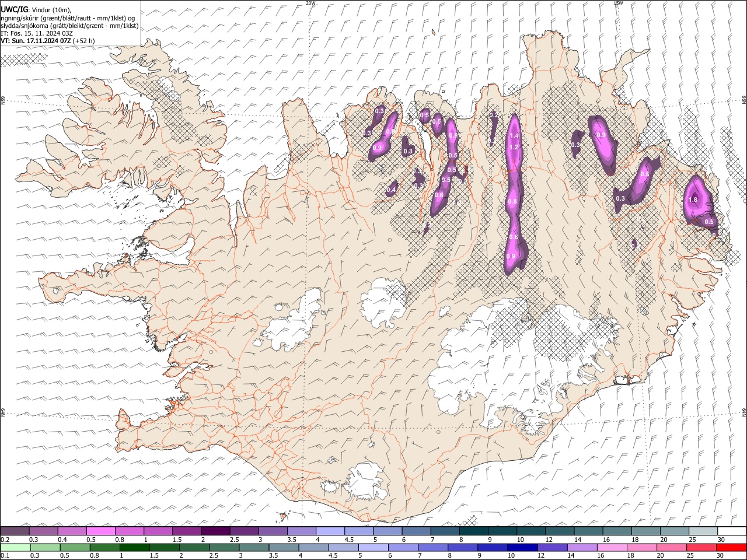The height and width of the screenshot is (560, 747).
Task: Select the '1.2' value below 1.4 in the snow band
Action: [x=514, y=148]
